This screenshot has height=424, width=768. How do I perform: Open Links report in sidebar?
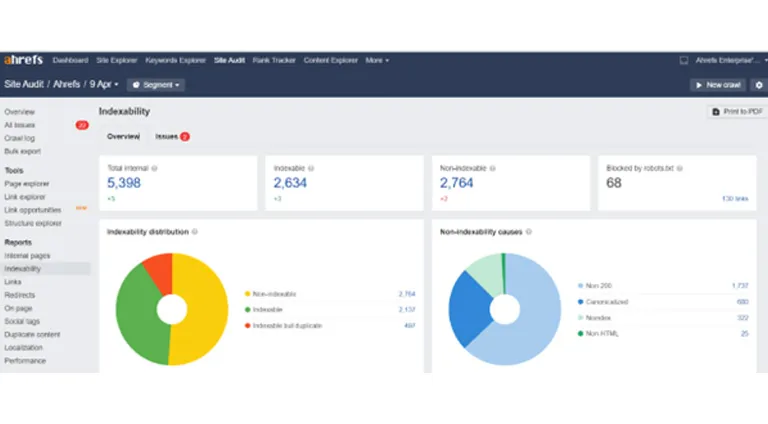pos(13,283)
